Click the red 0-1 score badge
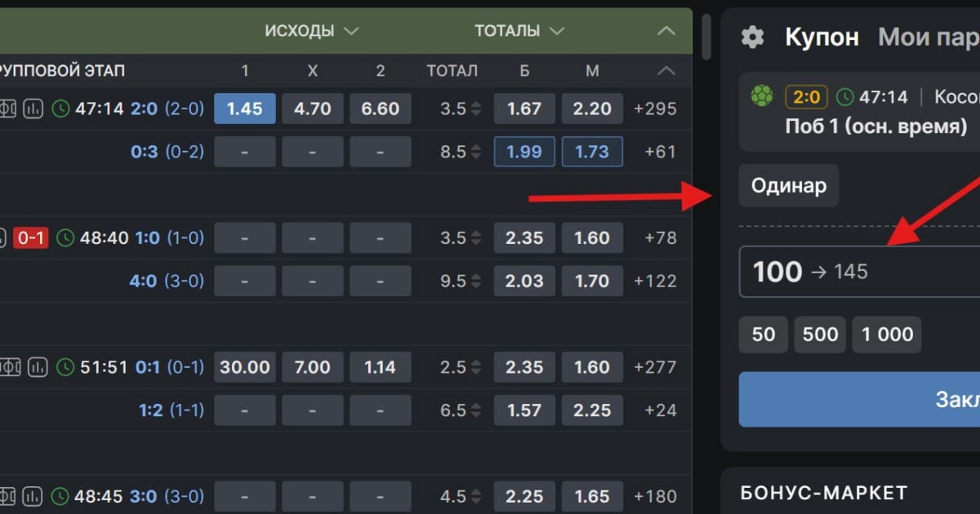 (31, 238)
